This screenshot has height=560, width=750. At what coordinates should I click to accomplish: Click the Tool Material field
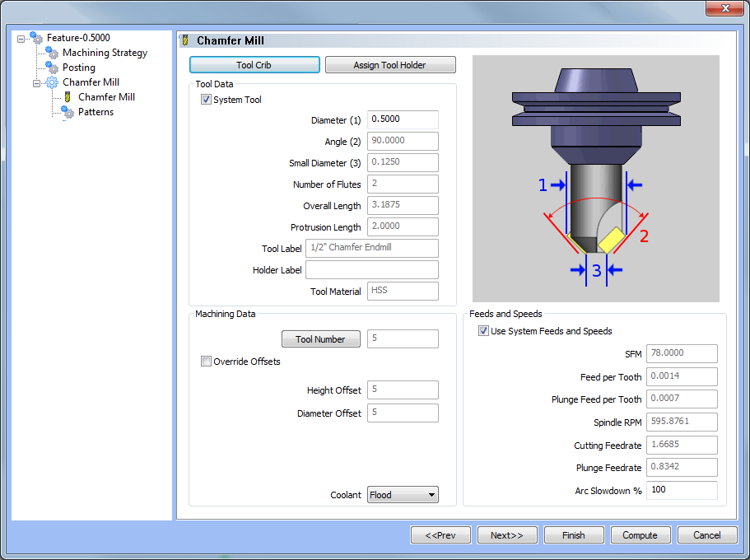tap(403, 291)
